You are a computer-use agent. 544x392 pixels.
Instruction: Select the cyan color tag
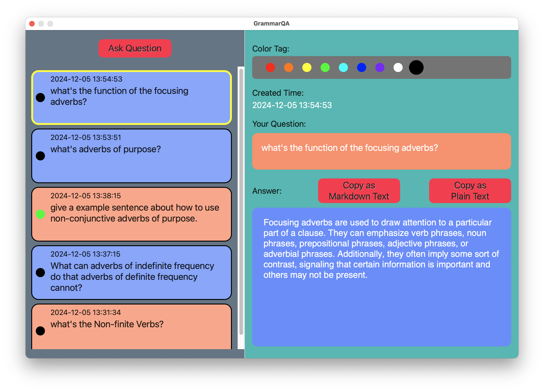pyautogui.click(x=343, y=68)
